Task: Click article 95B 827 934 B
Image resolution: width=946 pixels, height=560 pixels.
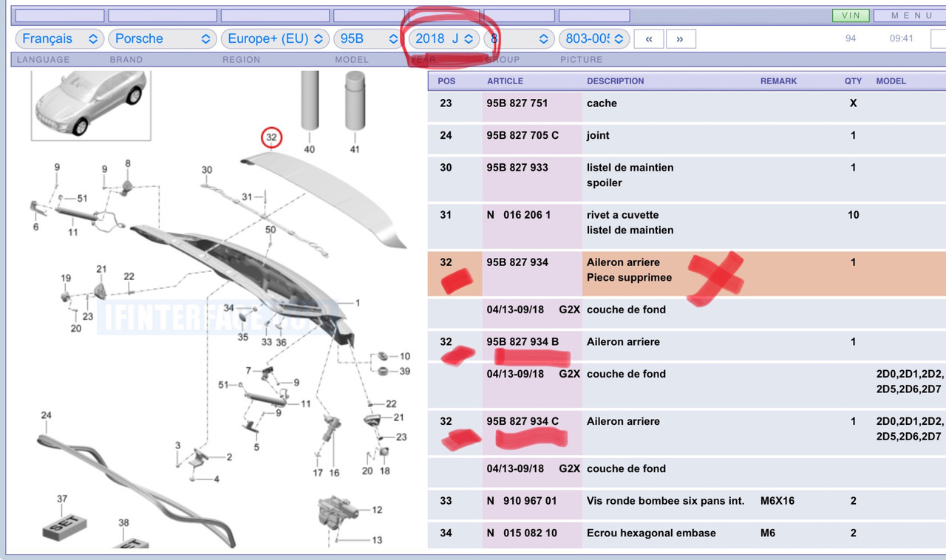Action: (523, 342)
